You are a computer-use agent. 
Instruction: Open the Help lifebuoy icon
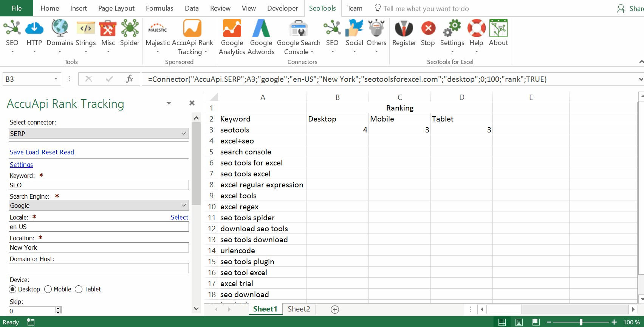coord(477,28)
